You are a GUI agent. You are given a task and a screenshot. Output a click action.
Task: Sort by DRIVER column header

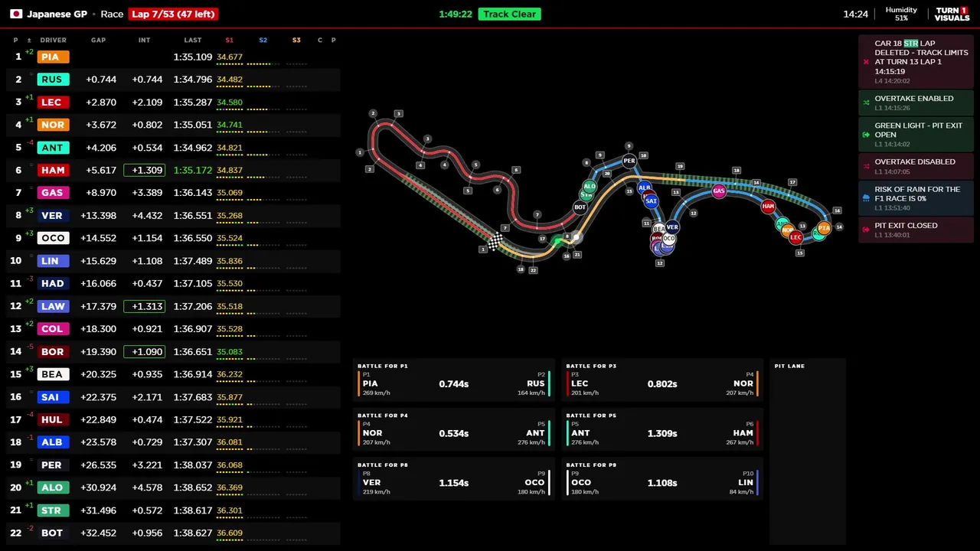tap(53, 40)
